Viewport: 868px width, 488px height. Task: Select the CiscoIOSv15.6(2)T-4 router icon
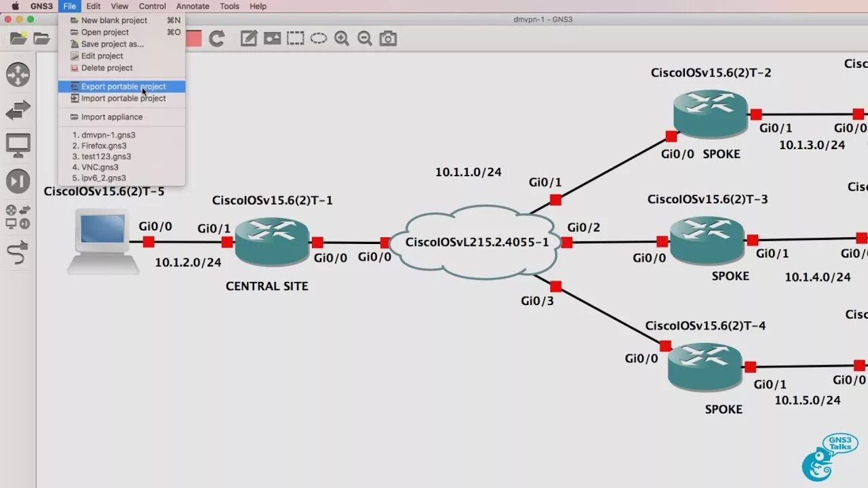click(x=705, y=367)
